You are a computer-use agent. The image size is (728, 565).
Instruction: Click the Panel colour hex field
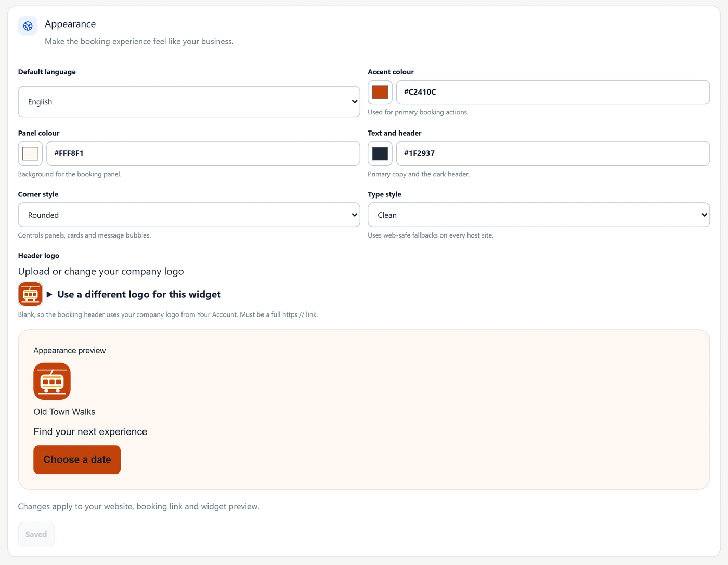coord(203,153)
